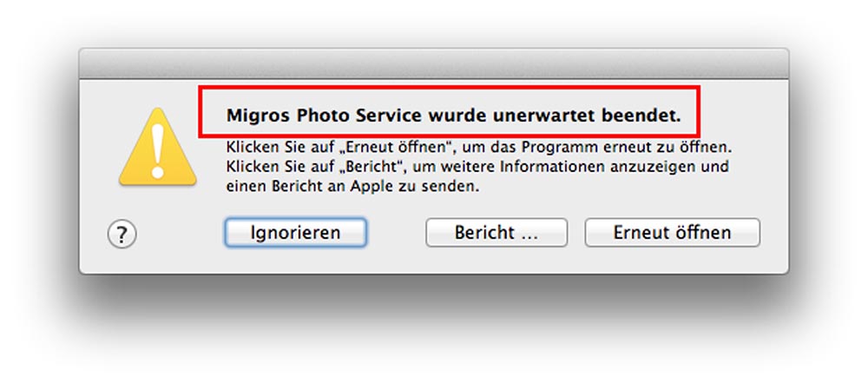Click the red highlight border around the headline
Viewport: 868px width, 384px height.
tap(450, 87)
